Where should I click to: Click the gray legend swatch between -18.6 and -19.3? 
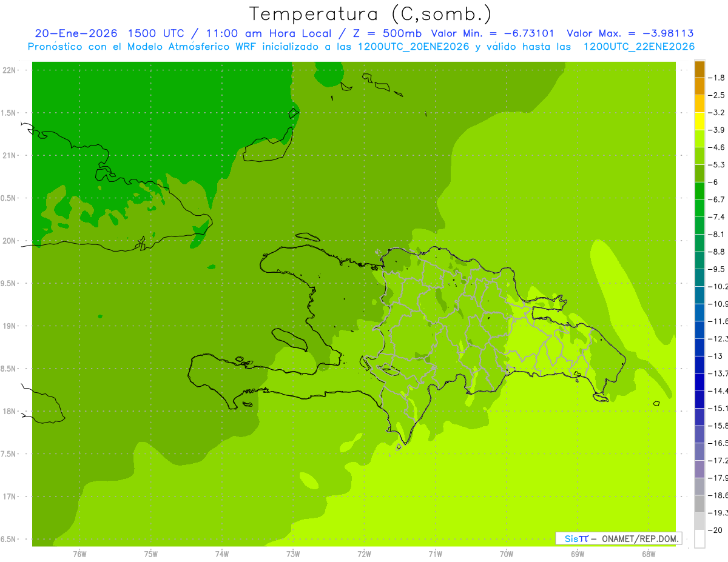[x=699, y=504]
